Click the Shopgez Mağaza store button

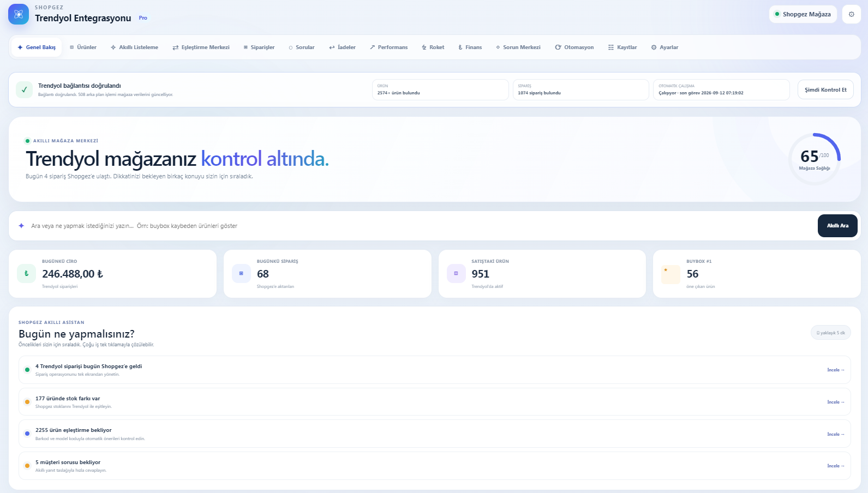[x=803, y=14]
